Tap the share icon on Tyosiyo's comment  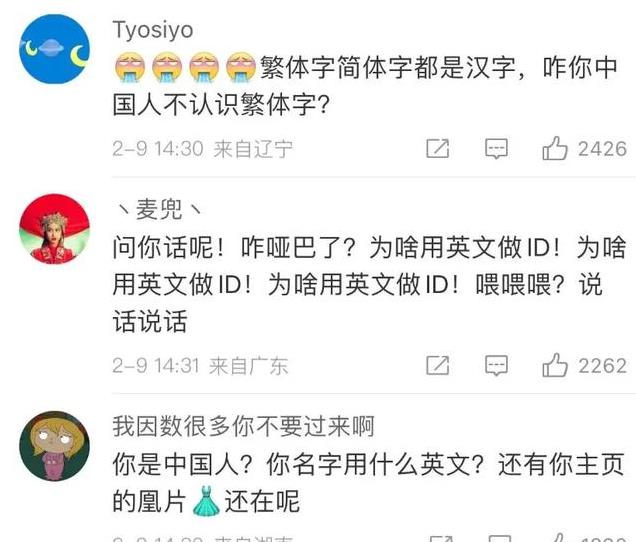(x=438, y=148)
